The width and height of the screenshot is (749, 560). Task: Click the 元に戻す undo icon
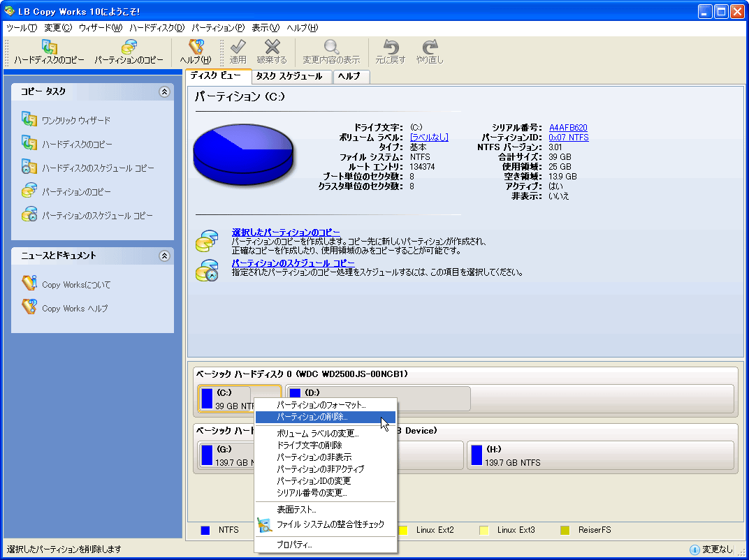click(x=391, y=47)
